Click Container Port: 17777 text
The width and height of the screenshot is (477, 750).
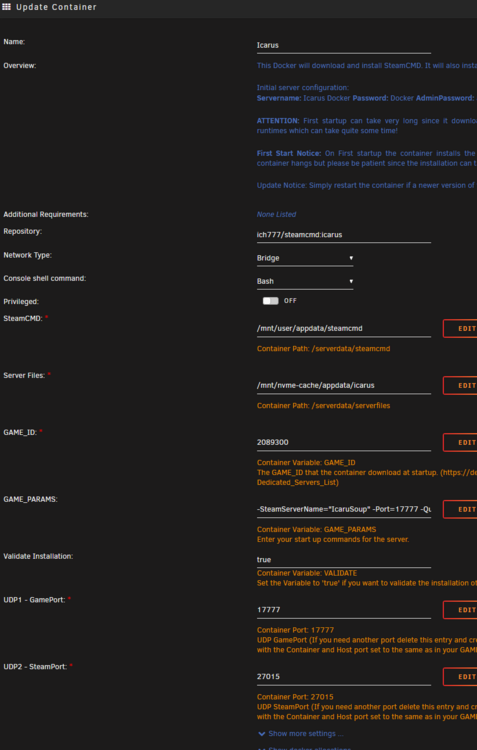coord(295,630)
